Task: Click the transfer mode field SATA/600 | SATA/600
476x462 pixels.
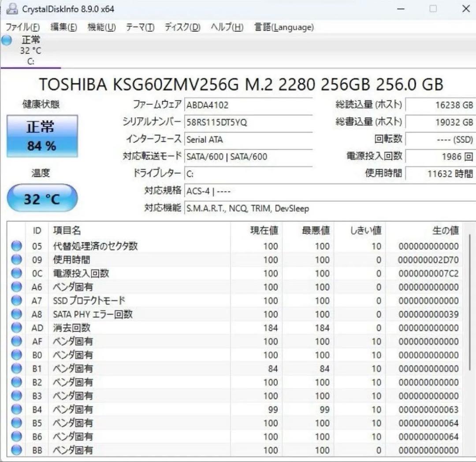Action: (248, 156)
